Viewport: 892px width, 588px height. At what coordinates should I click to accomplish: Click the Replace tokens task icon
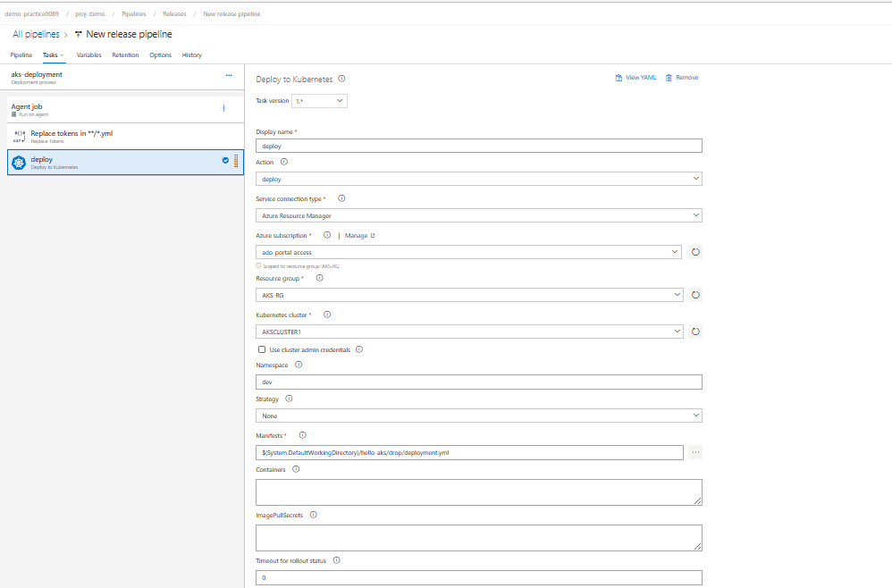click(19, 137)
